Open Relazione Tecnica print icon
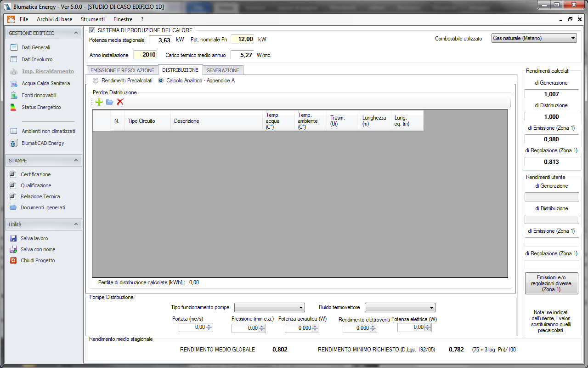This screenshot has width=588, height=368. tap(13, 196)
